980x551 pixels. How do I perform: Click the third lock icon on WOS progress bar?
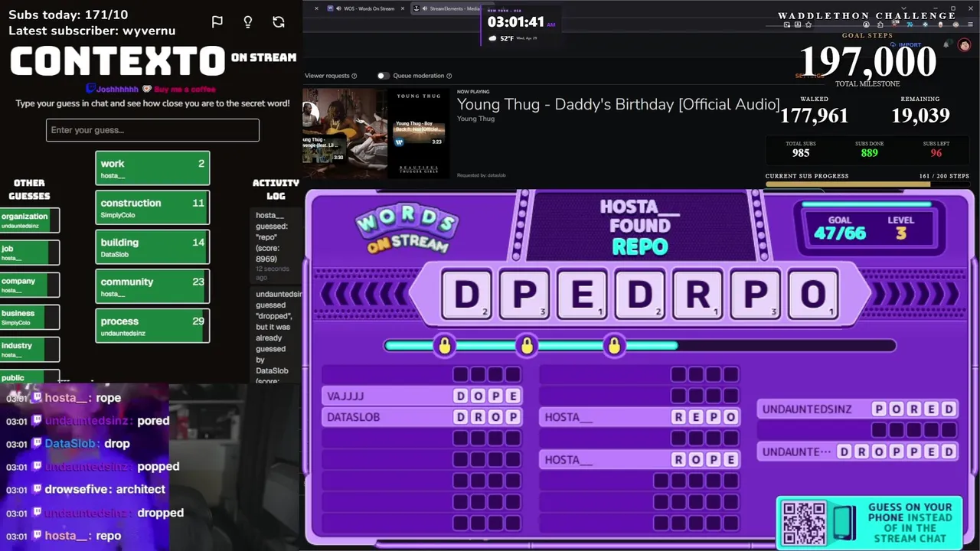click(613, 346)
